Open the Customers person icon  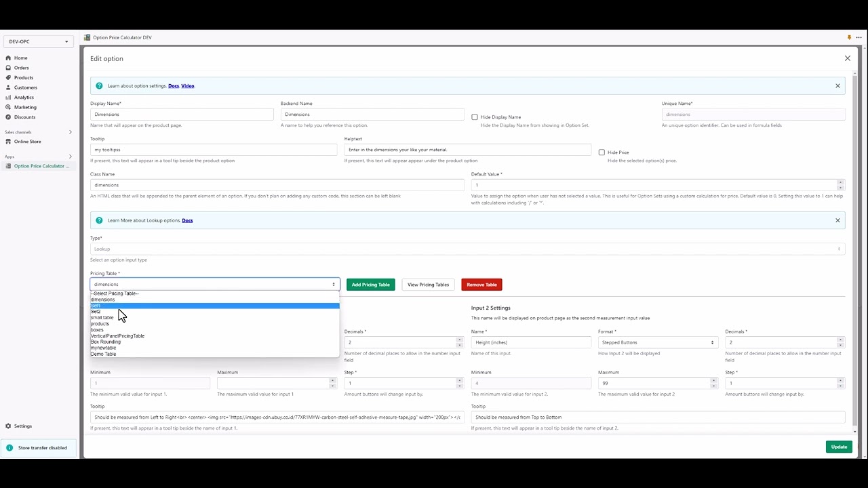pyautogui.click(x=8, y=87)
